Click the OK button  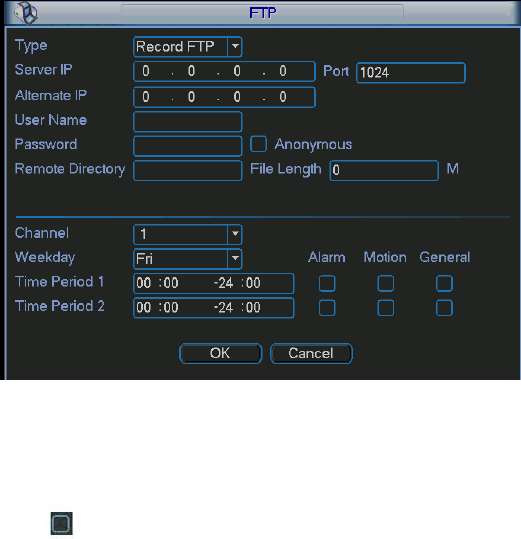pyautogui.click(x=221, y=353)
